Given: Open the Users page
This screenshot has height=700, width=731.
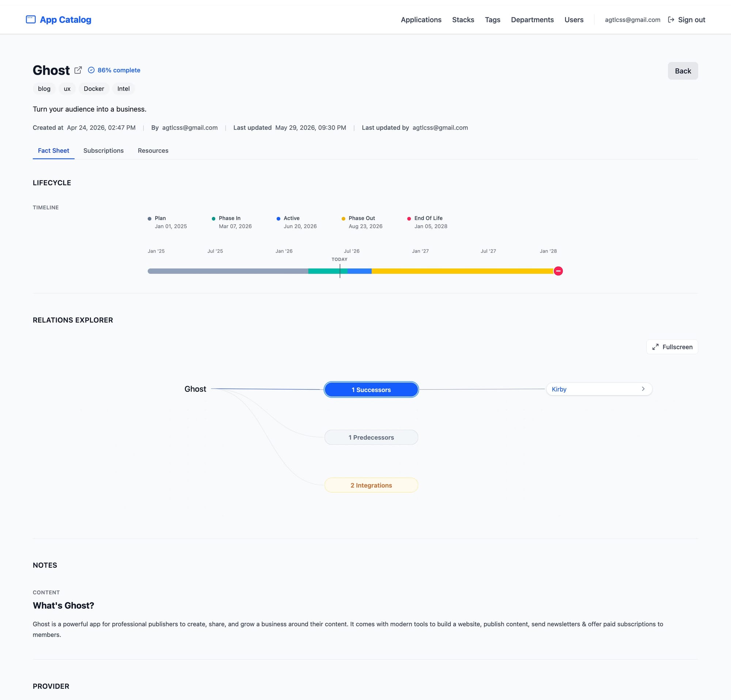Looking at the screenshot, I should point(574,20).
